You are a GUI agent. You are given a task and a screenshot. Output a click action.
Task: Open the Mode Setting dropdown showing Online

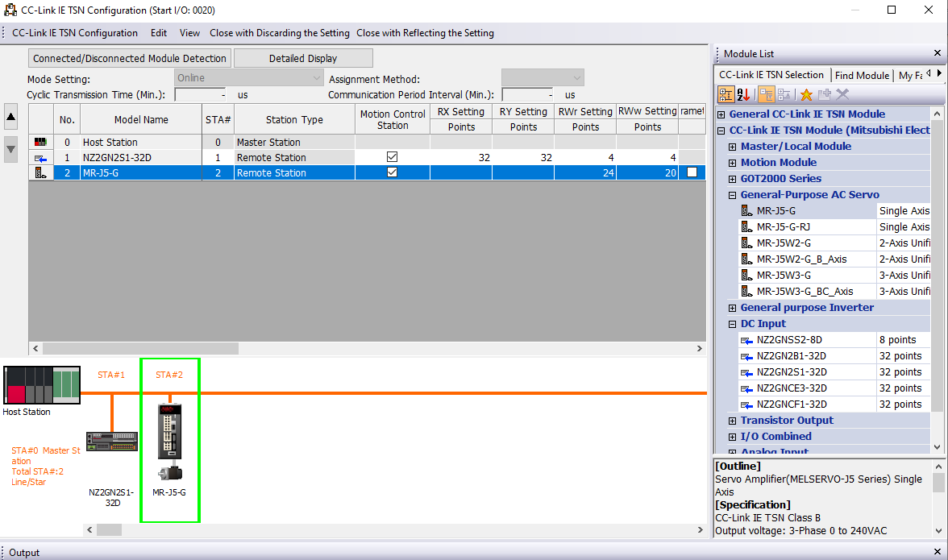pyautogui.click(x=249, y=78)
